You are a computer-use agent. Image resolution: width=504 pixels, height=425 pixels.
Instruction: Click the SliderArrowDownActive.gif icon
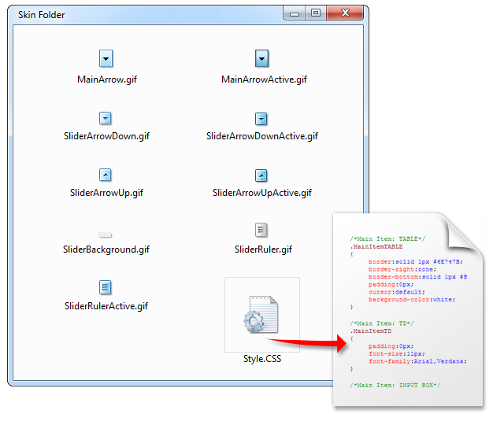[261, 119]
